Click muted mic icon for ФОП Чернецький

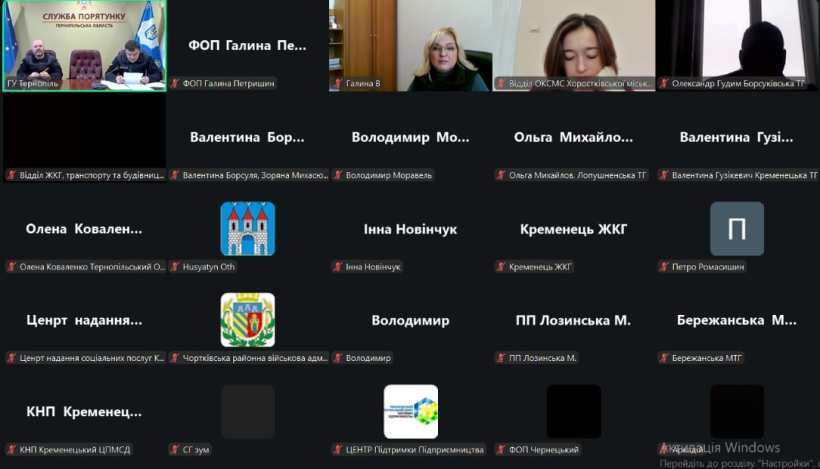point(501,450)
